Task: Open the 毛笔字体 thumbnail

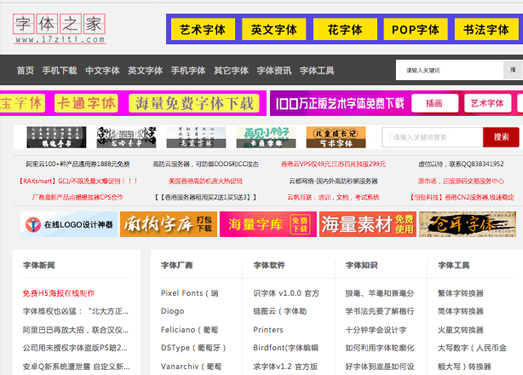Action: (x=196, y=137)
